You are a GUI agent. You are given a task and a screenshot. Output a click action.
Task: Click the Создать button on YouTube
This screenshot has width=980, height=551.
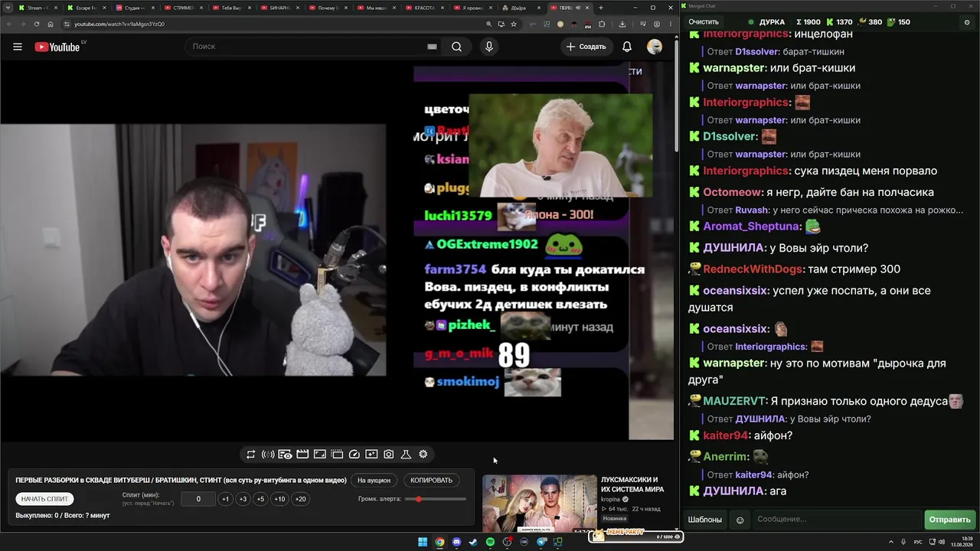(x=586, y=47)
